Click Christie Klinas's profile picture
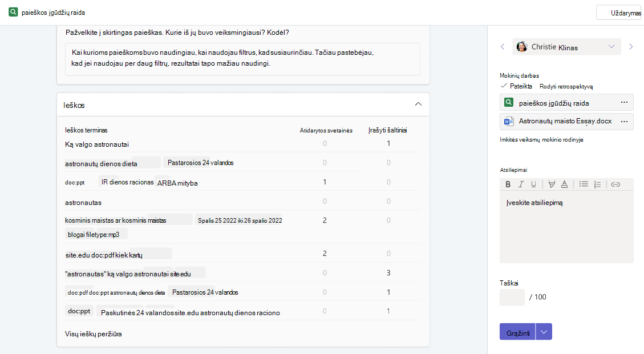 pyautogui.click(x=521, y=47)
